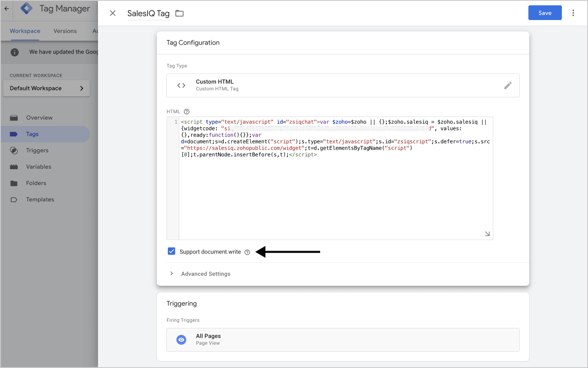This screenshot has width=588, height=368.
Task: Switch to the Workspace tab
Action: tap(25, 31)
